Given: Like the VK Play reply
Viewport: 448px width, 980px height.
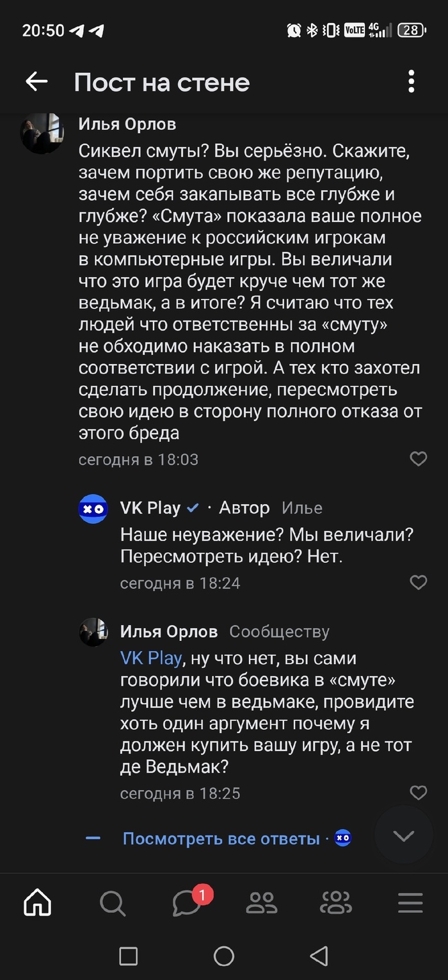Looking at the screenshot, I should (x=418, y=582).
